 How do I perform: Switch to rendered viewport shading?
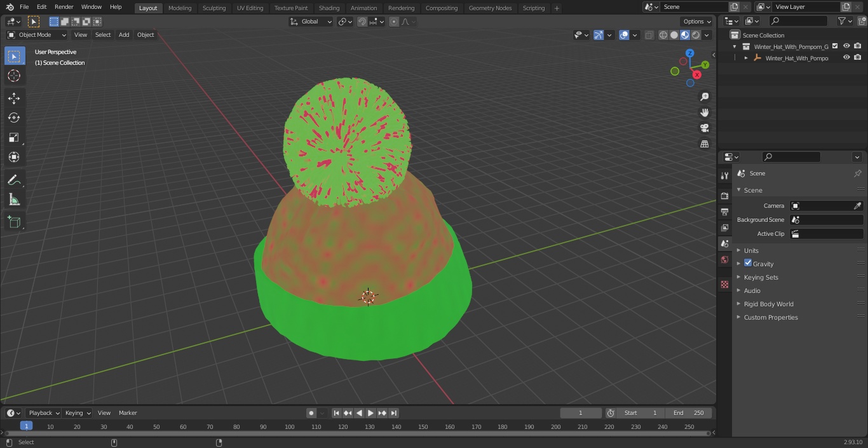coord(696,35)
